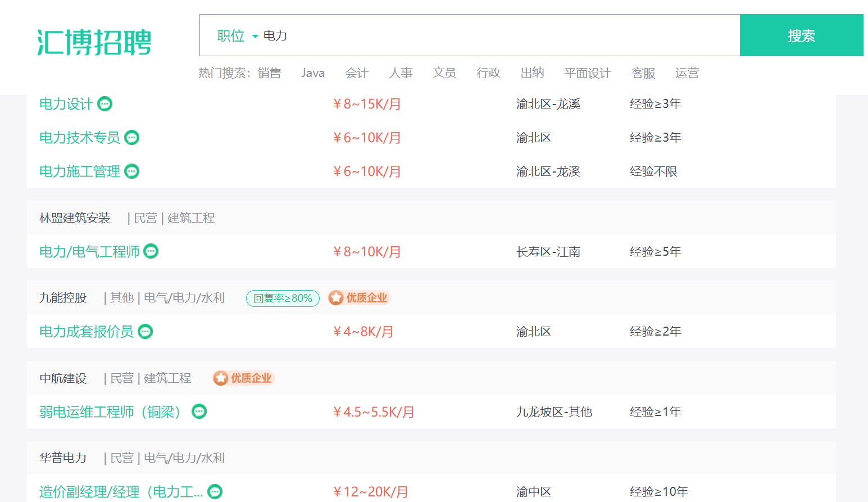
Task: Open the 电力成套报价员 job listing
Action: [x=87, y=332]
